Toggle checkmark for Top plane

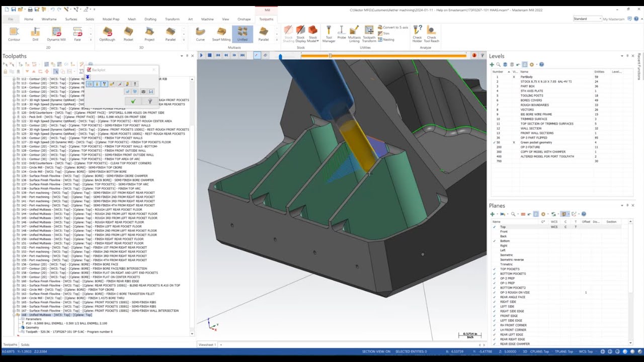(495, 227)
